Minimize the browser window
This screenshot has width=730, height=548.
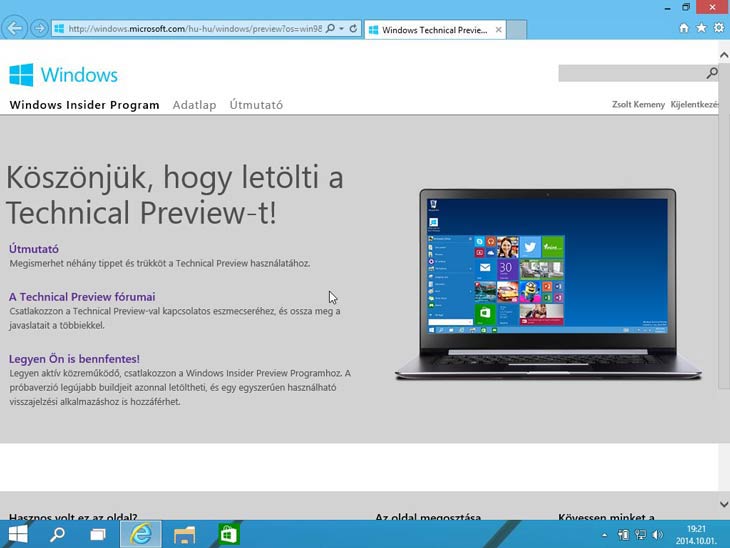(x=668, y=7)
